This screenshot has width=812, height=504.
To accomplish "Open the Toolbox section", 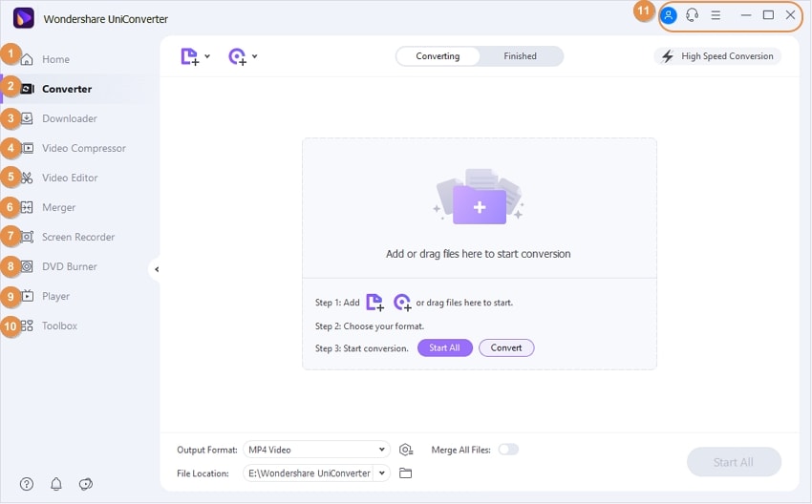I will [59, 325].
